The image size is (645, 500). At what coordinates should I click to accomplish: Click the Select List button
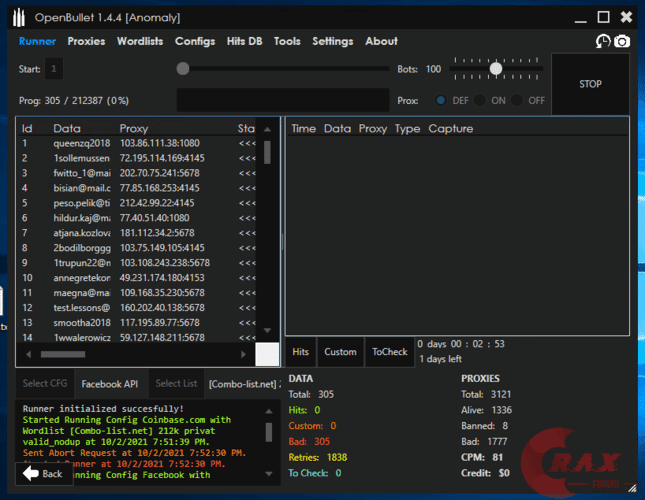tap(177, 383)
